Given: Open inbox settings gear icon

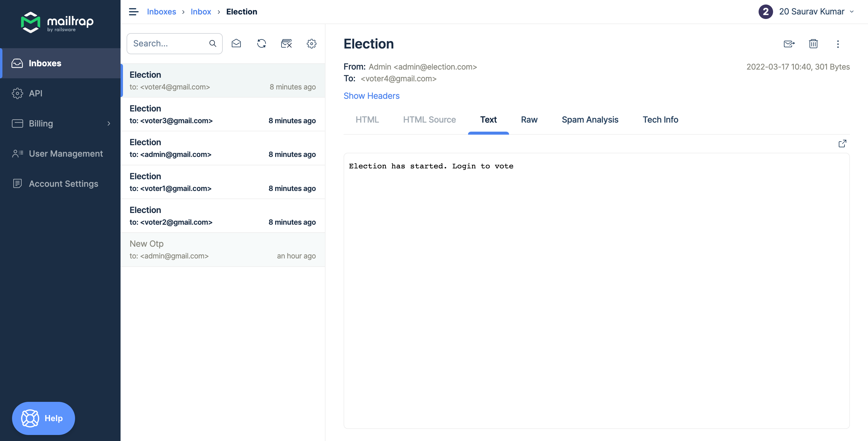Looking at the screenshot, I should coord(311,43).
